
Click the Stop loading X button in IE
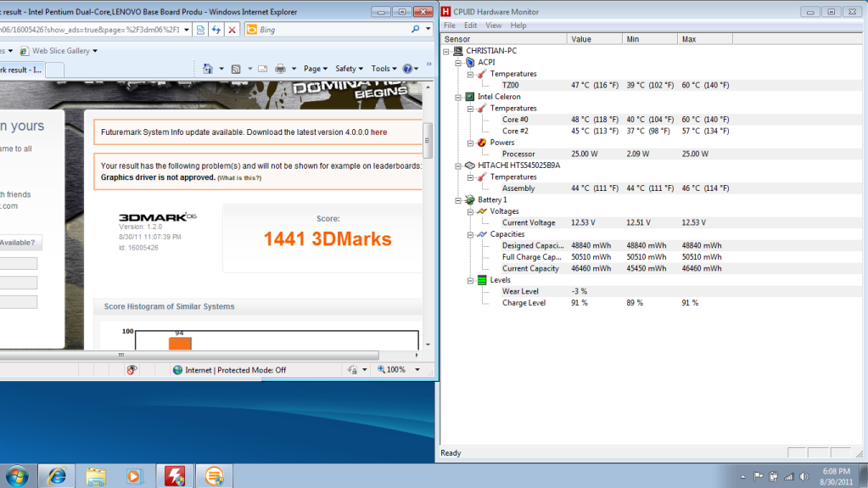232,30
